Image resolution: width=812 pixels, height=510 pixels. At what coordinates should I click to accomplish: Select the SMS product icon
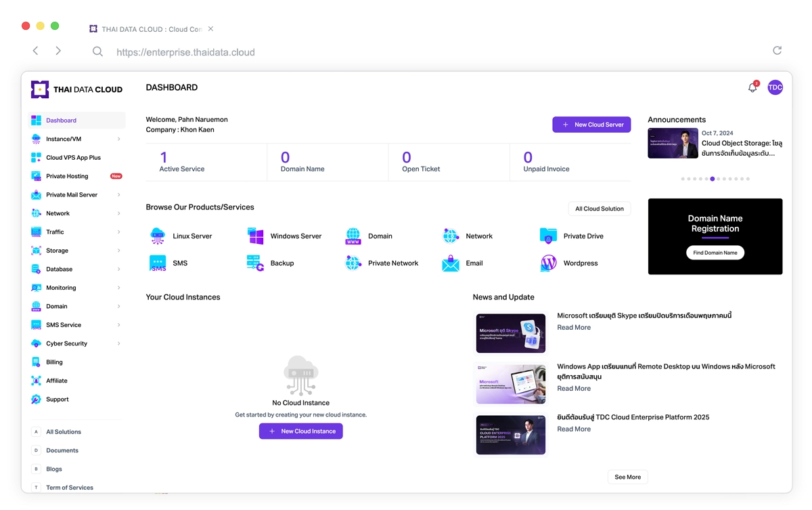tap(158, 263)
